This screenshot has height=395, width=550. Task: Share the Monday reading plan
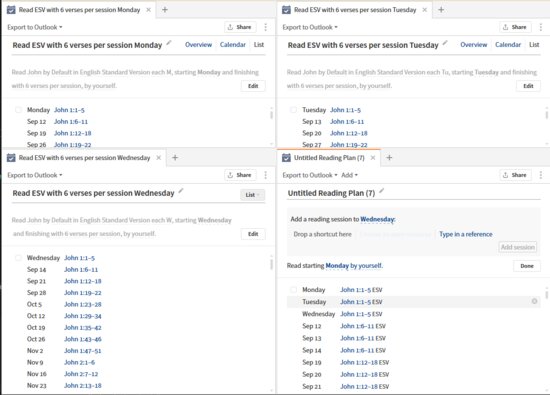[240, 27]
